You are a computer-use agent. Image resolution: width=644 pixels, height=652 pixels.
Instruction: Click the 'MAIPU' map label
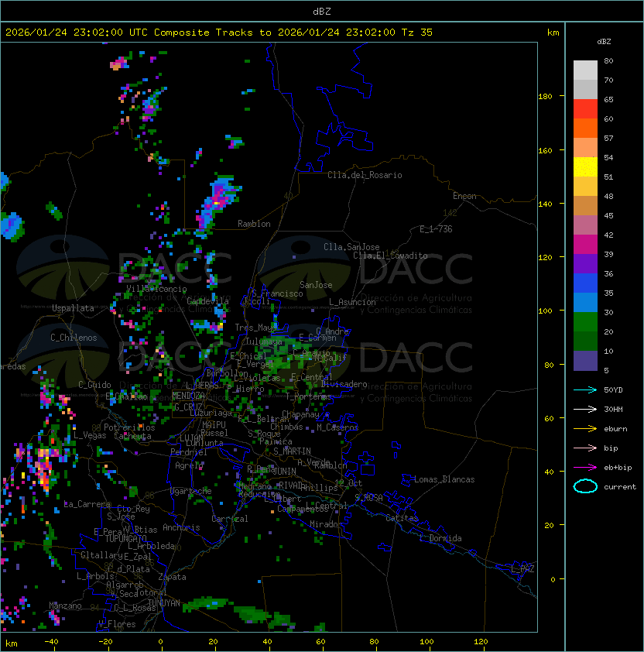(x=214, y=424)
